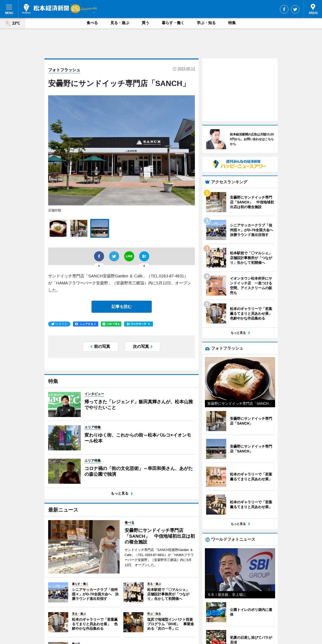This screenshot has width=322, height=644.
Task: Open ranking 2 senior soccer club article
Action: [x=240, y=230]
